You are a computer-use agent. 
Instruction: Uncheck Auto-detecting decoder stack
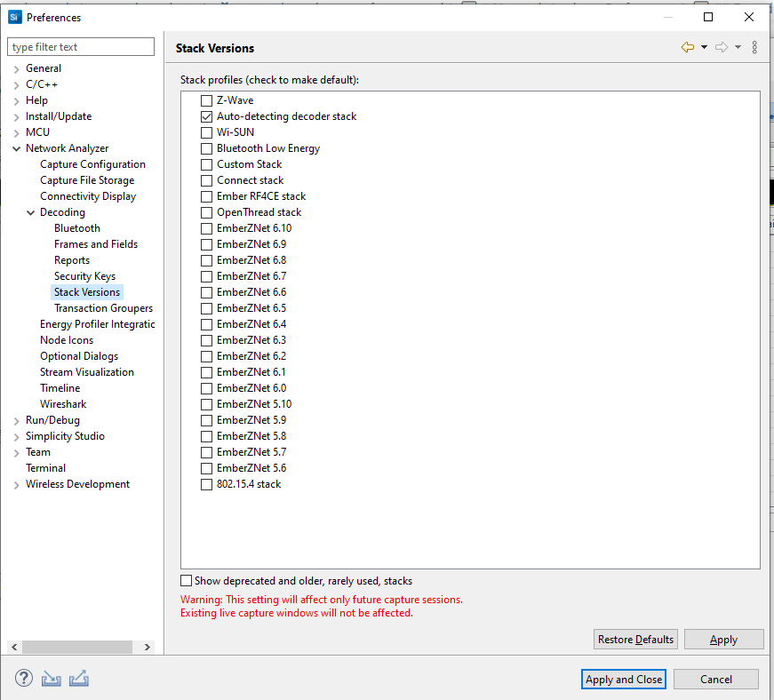206,117
